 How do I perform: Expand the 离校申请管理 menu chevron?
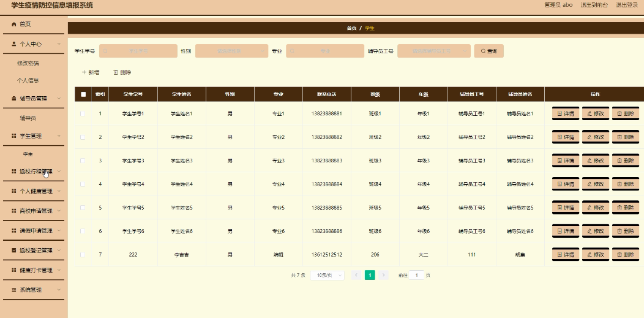(59, 211)
